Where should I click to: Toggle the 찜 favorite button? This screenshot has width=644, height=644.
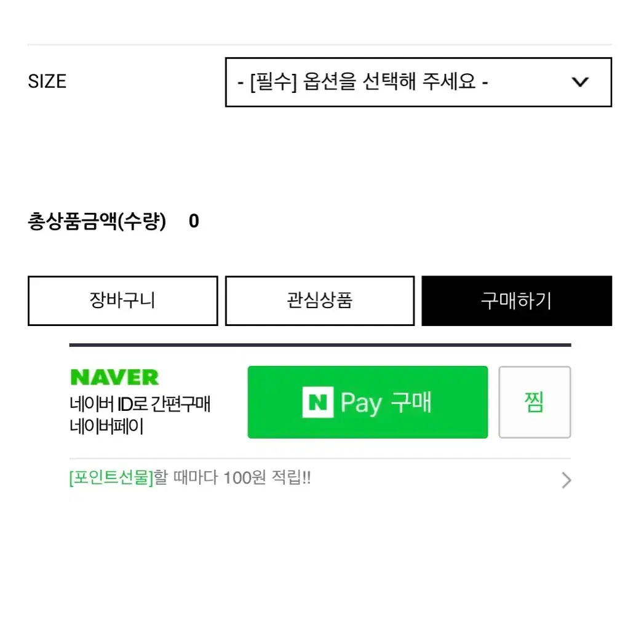[x=535, y=402]
